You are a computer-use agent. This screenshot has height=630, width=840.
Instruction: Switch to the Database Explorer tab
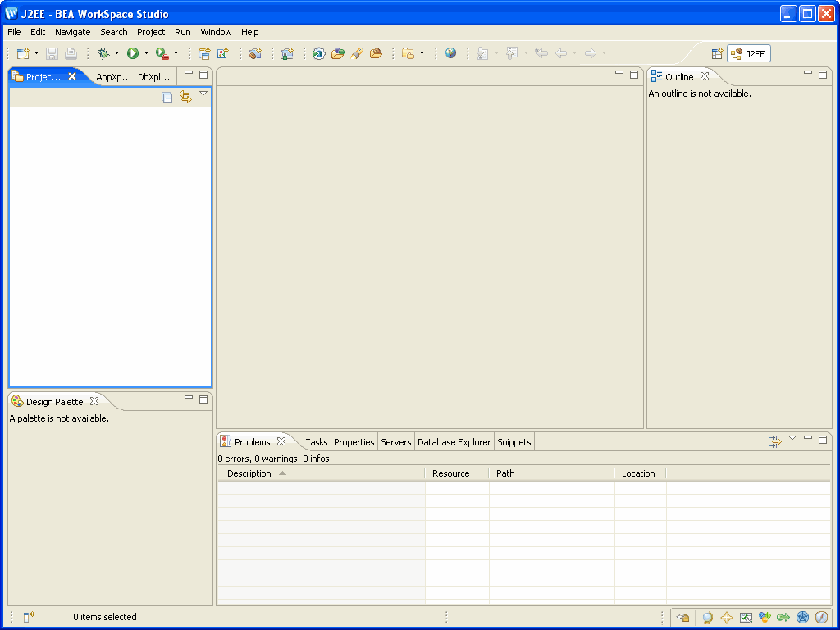click(454, 442)
